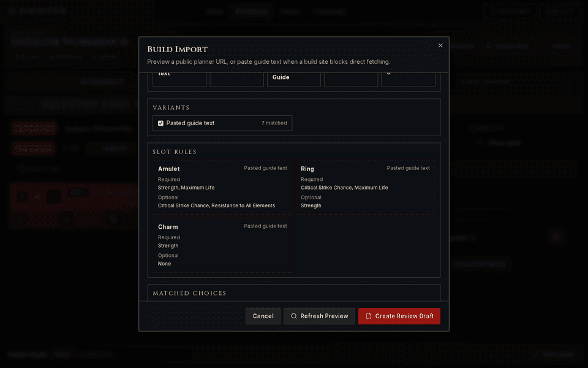Click the magnifier icon in Refresh Preview

[293, 316]
